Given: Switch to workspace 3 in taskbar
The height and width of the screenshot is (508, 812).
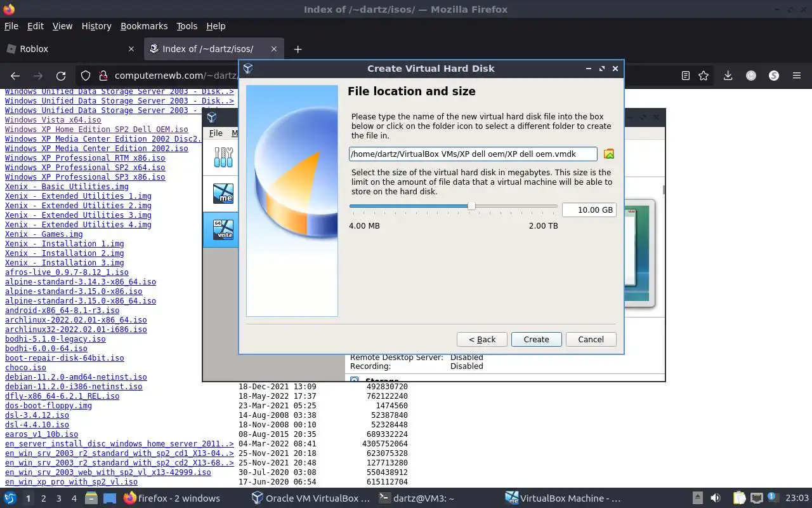Looking at the screenshot, I should pos(58,498).
